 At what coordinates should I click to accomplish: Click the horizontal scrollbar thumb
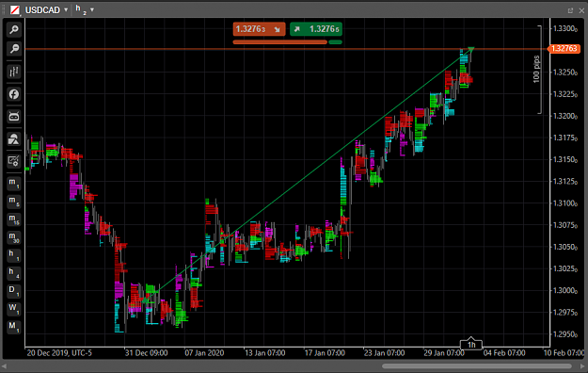477,365
